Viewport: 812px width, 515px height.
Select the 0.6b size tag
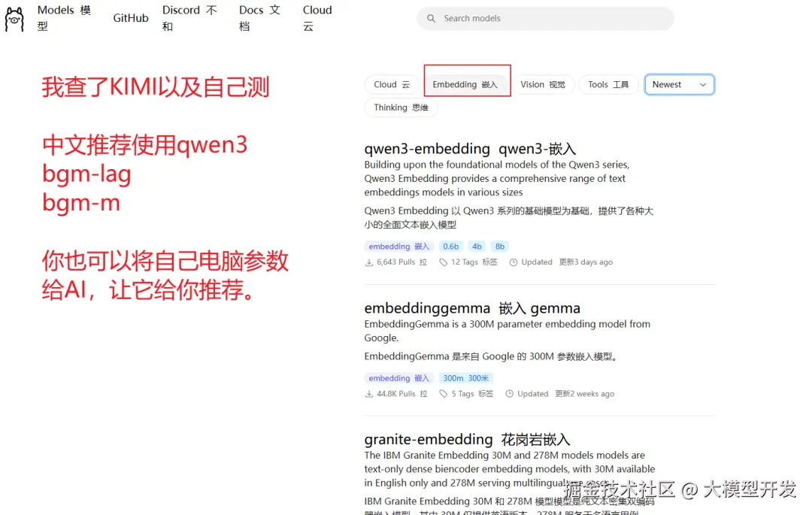coord(450,247)
